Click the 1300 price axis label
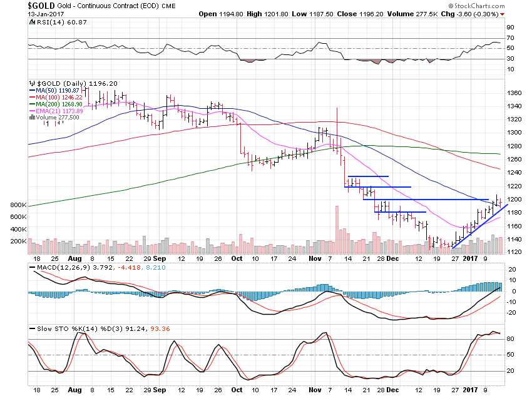 click(514, 133)
